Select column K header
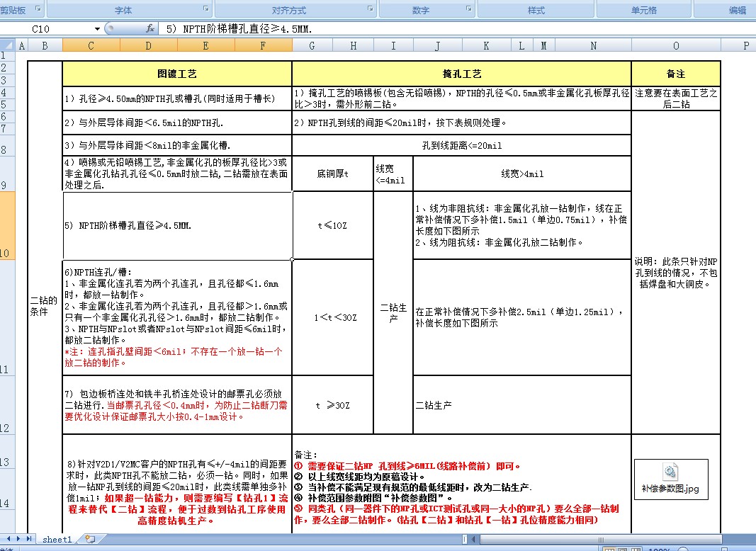The width and height of the screenshot is (756, 551). (x=486, y=46)
